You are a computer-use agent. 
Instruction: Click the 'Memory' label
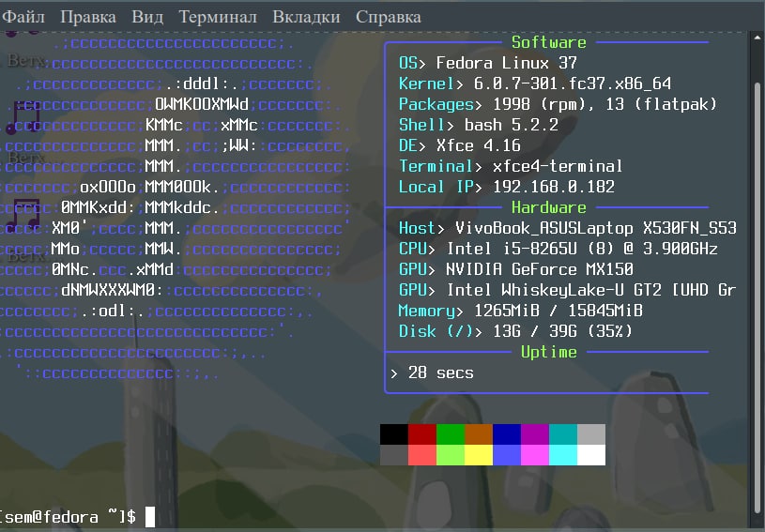[427, 311]
